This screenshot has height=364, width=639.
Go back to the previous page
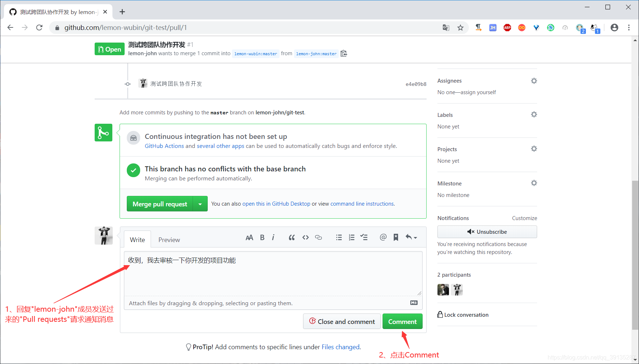(x=10, y=27)
